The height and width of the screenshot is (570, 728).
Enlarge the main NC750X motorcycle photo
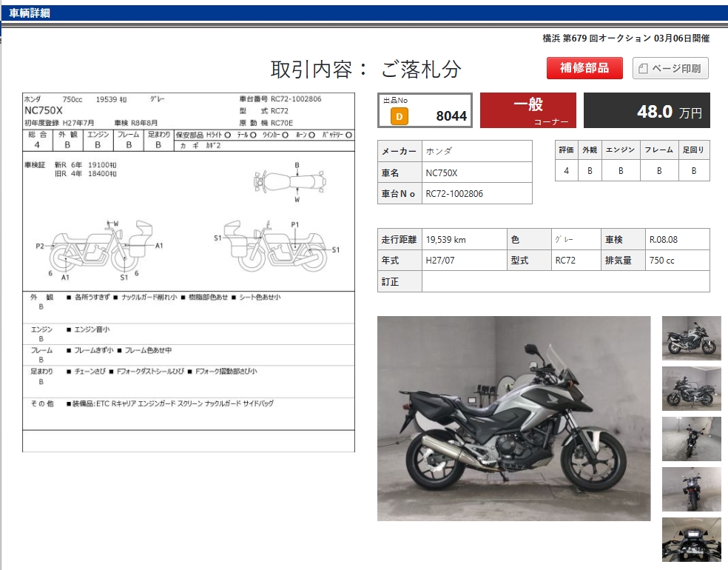coord(513,418)
